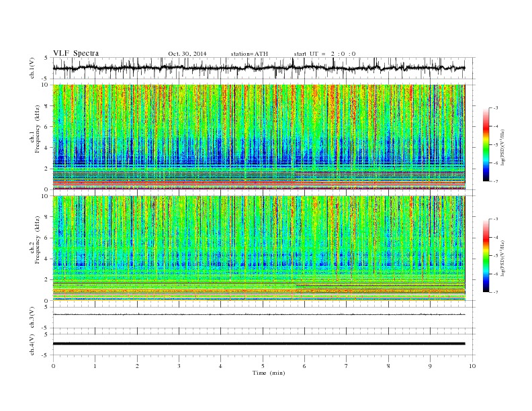Image resolution: width=532 pixels, height=411 pixels.
Task: Select the date text "Oct. 30, 2014"
Action: 187,54
